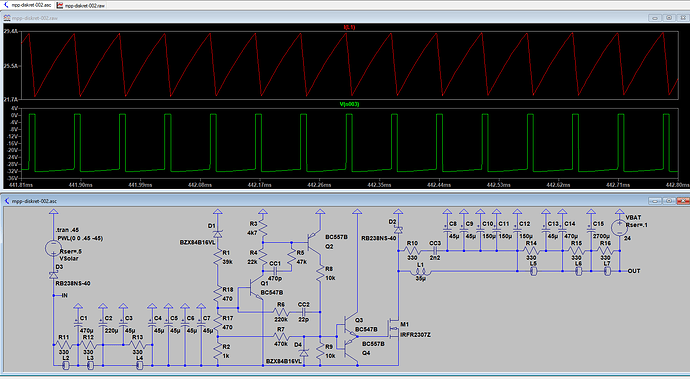The image size is (690, 379).
Task: Select the CC3 capacitor symbol
Action: 435,250
